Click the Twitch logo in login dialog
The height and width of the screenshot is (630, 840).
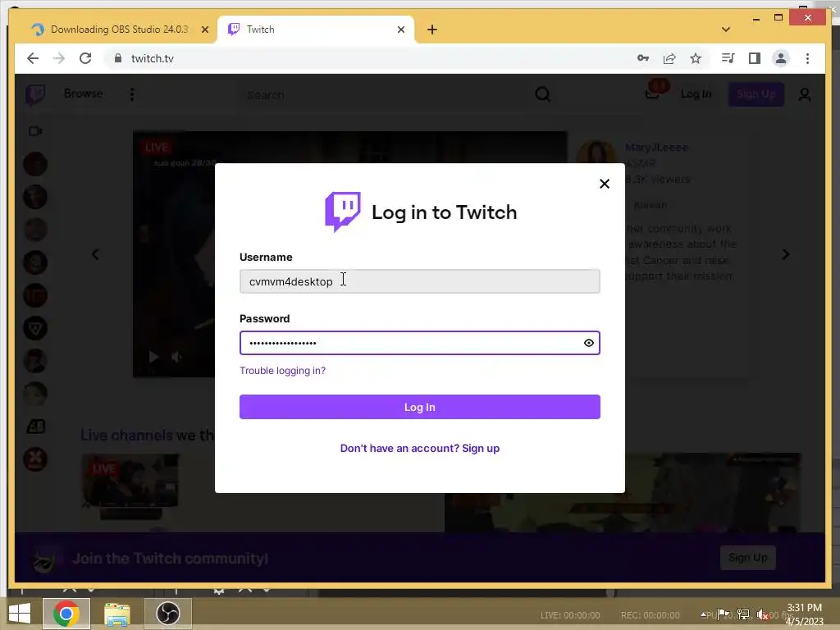343,212
